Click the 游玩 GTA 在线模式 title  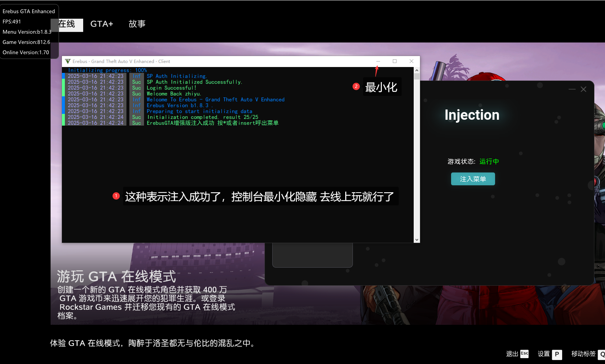tap(117, 276)
